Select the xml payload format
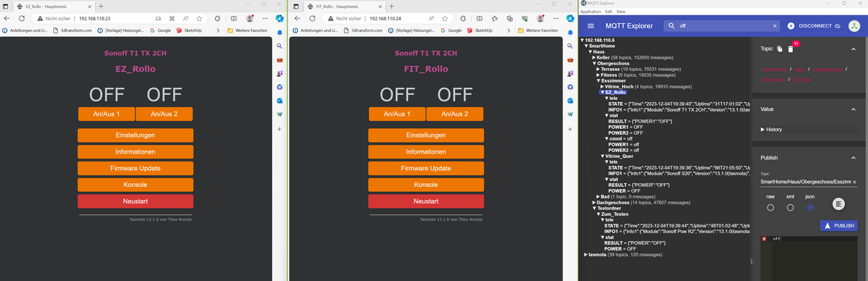 coord(790,207)
